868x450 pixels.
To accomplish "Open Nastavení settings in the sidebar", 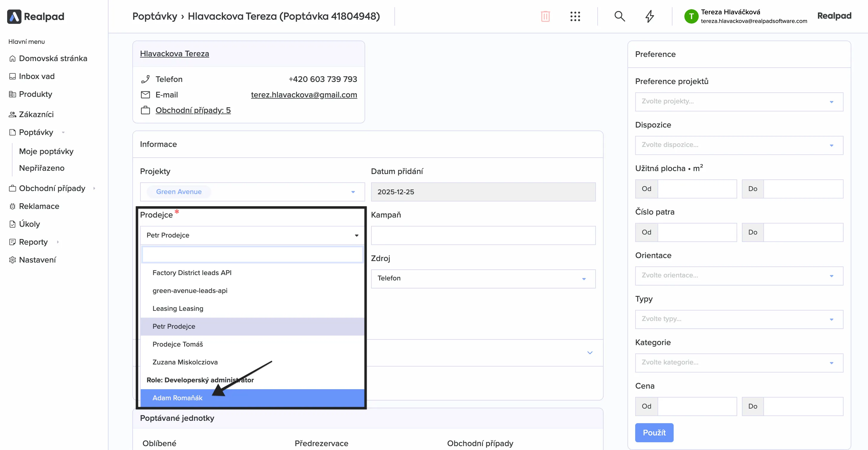I will (37, 260).
